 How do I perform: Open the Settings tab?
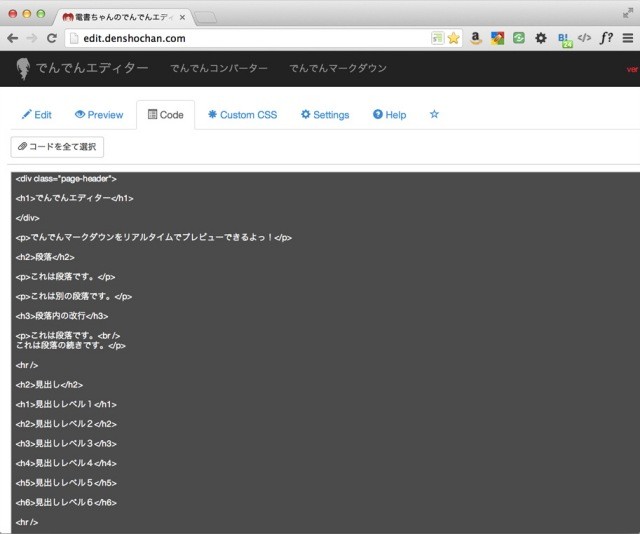325,115
